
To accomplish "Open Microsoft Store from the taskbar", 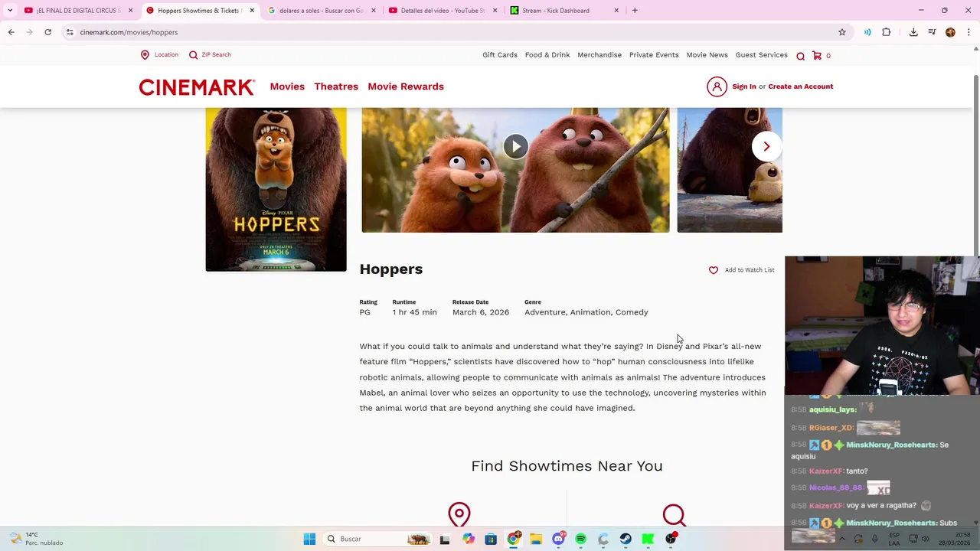I will tap(491, 539).
